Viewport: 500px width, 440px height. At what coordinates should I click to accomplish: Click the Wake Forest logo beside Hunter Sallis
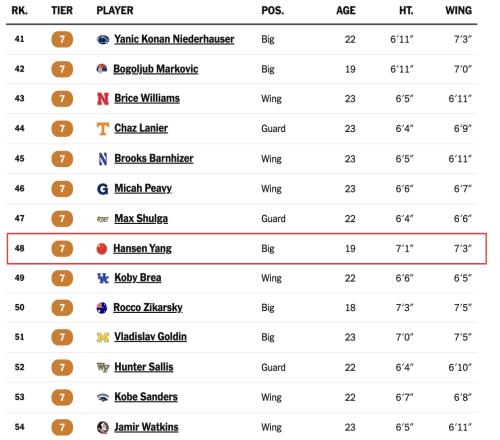point(103,367)
